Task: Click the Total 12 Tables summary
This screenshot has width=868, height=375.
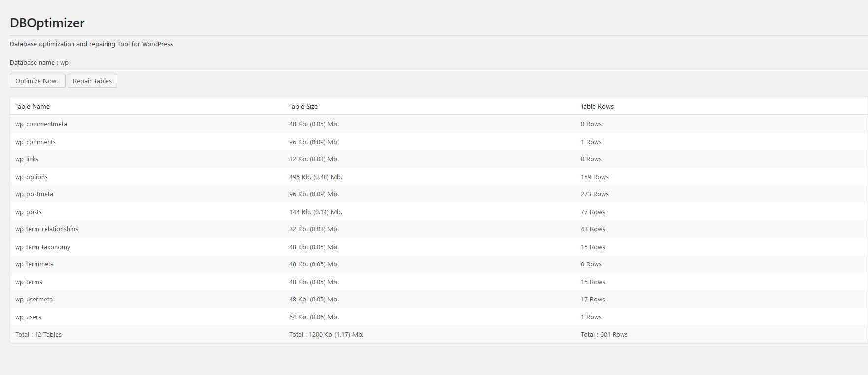Action: click(x=38, y=335)
